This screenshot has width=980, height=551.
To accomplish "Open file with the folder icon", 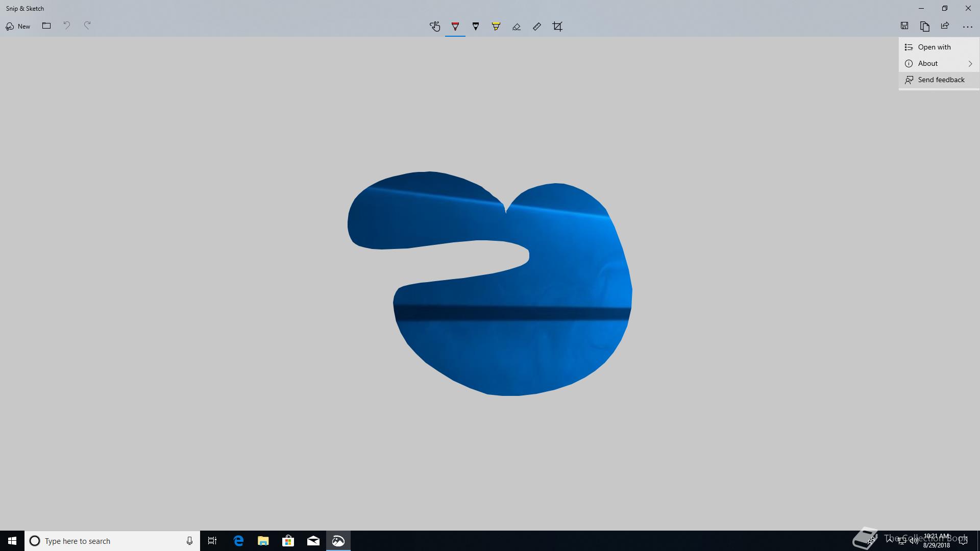I will (x=46, y=26).
